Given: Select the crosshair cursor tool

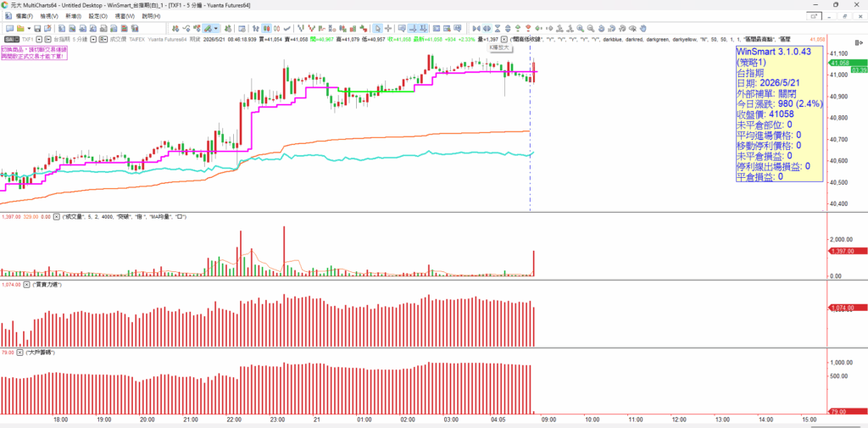Looking at the screenshot, I should (388, 28).
